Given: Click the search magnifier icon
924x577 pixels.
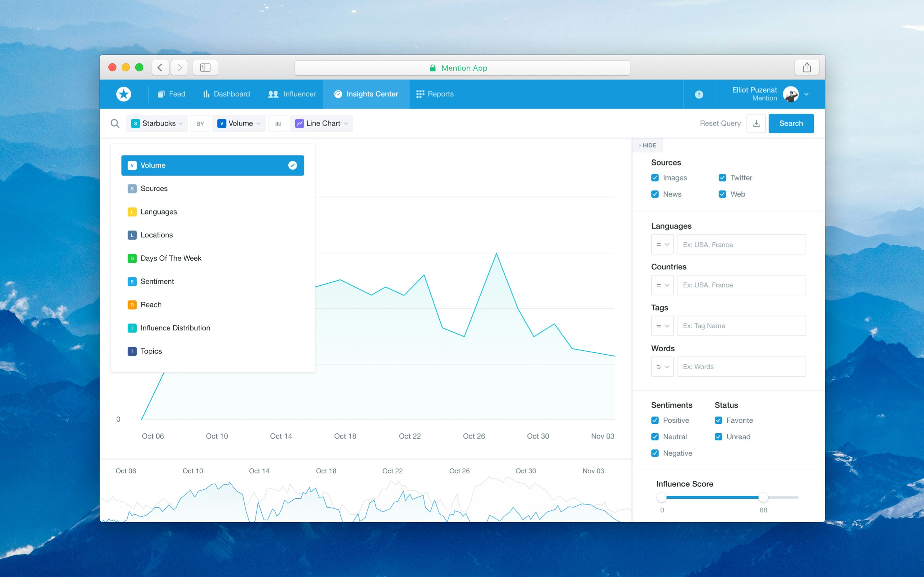Looking at the screenshot, I should tap(115, 123).
